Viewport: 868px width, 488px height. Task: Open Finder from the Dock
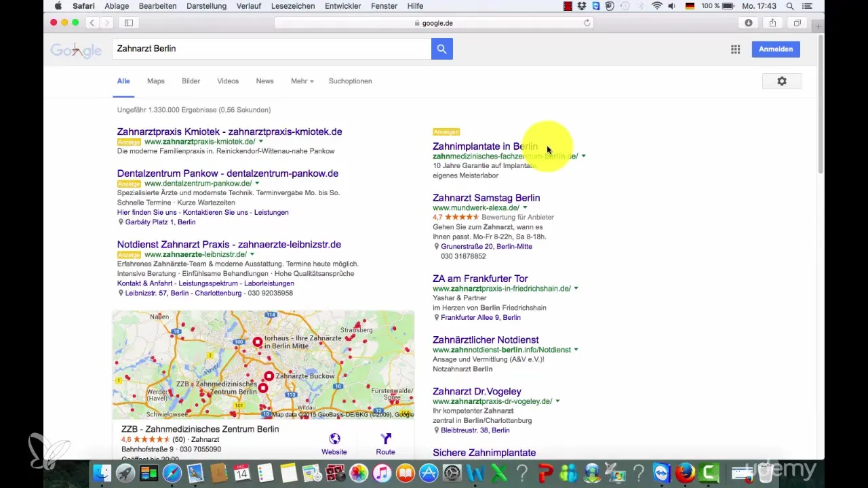pyautogui.click(x=102, y=473)
